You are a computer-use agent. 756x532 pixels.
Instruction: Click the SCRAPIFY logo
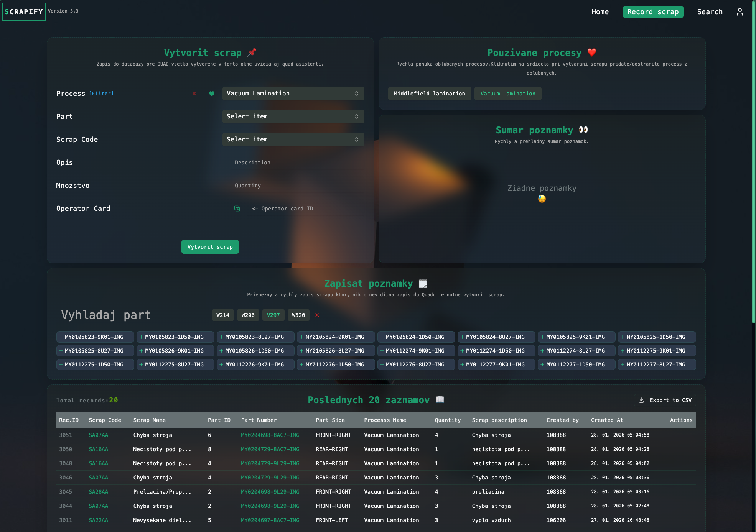[x=24, y=12]
